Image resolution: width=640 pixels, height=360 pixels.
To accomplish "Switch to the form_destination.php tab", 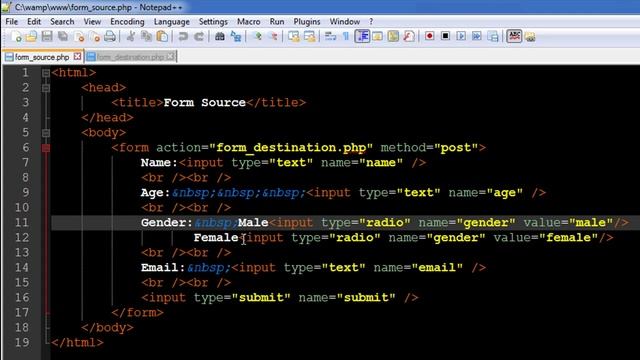I will (x=131, y=57).
